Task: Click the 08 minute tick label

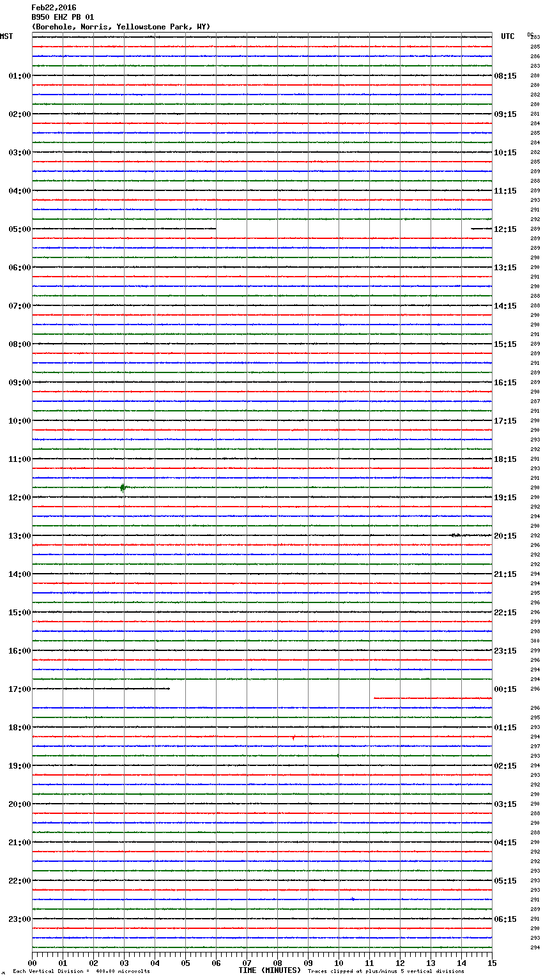Action: click(277, 963)
